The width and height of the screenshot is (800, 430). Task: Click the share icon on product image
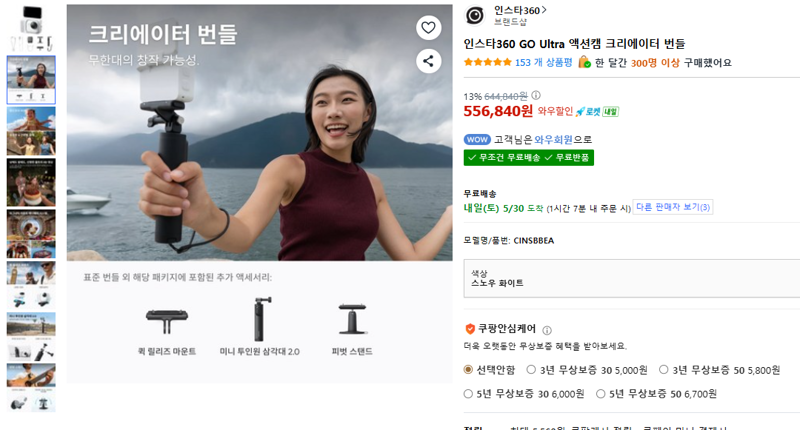tap(429, 61)
